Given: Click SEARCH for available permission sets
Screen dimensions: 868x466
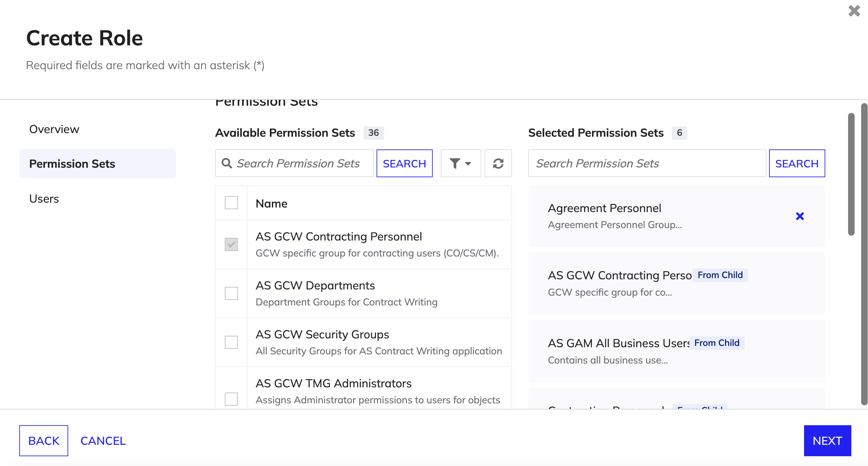Looking at the screenshot, I should [404, 163].
